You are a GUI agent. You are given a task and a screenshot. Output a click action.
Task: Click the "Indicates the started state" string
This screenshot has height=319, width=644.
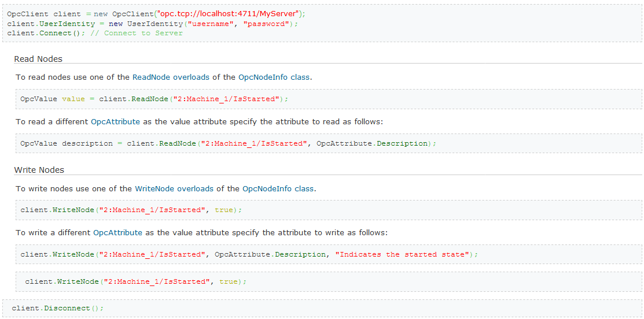coord(403,254)
